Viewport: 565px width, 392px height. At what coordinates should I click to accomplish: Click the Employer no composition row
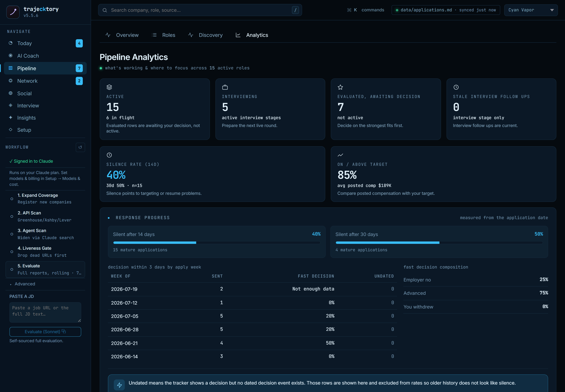[476, 280]
